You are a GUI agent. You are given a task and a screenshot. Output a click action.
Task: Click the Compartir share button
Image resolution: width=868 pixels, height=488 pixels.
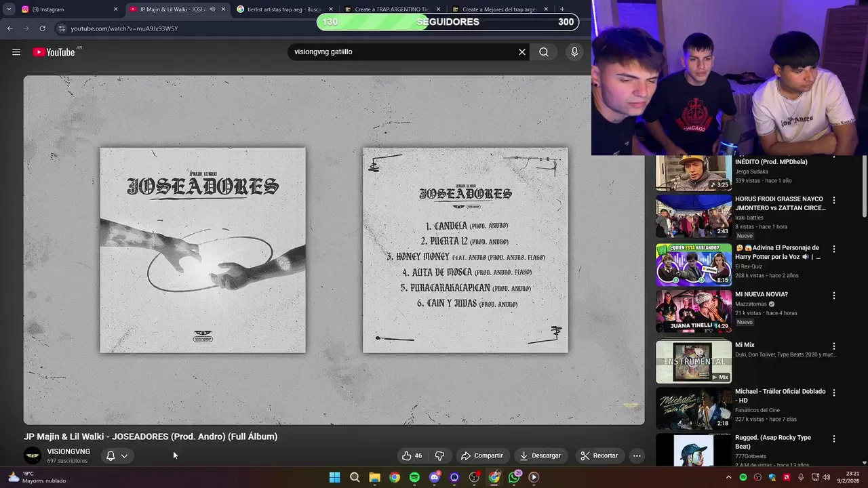481,455
